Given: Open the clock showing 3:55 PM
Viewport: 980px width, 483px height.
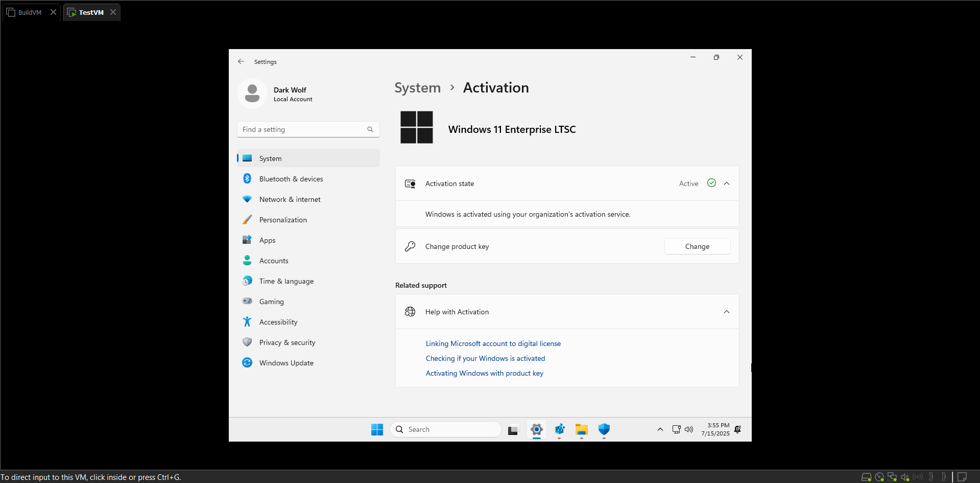Looking at the screenshot, I should click(715, 429).
